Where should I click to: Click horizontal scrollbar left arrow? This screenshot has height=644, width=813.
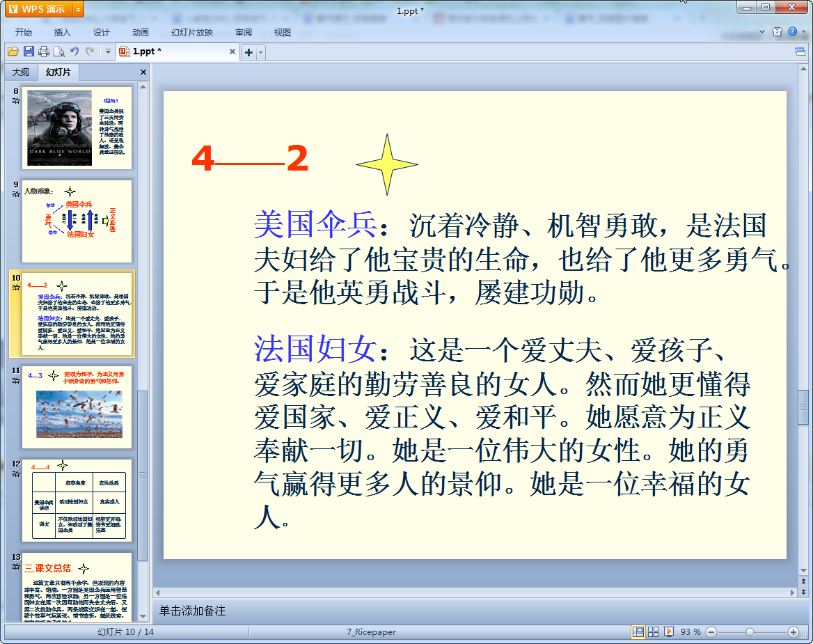[x=157, y=592]
